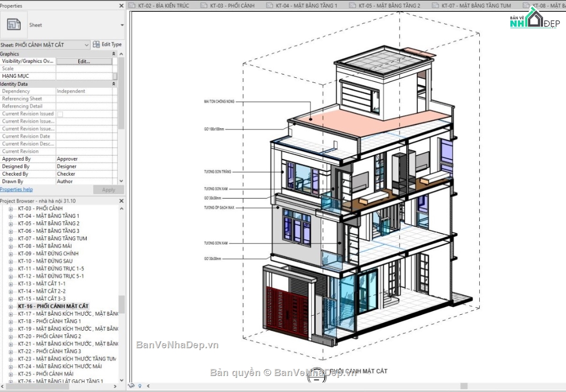Viewport: 566px width, 392px height.
Task: Click the Edit Type icon
Action: pyautogui.click(x=96, y=44)
